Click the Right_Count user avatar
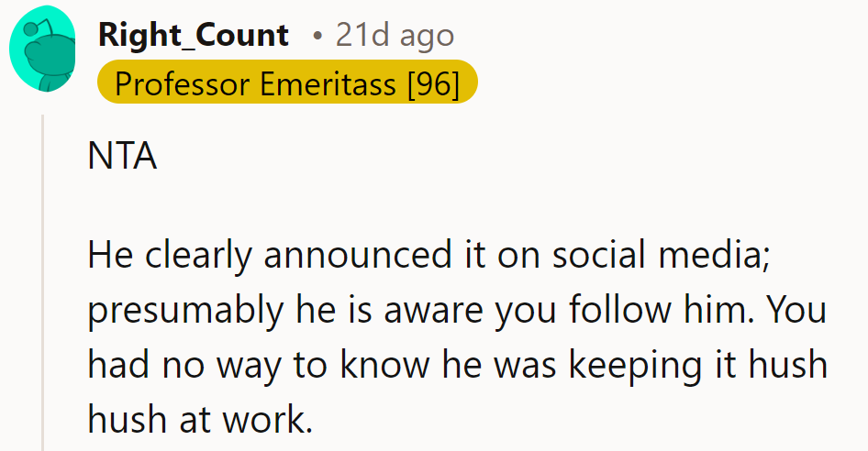868x451 pixels. coord(42,49)
